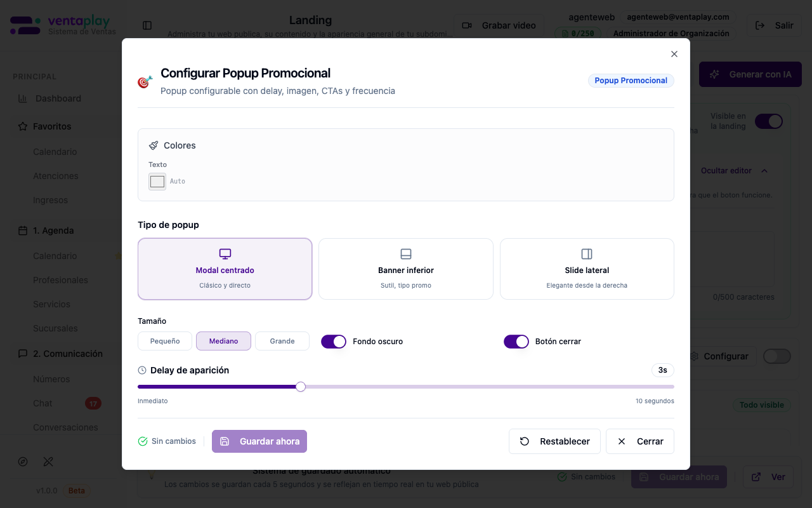Image resolution: width=812 pixels, height=508 pixels.
Task: Click the clock icon beside Delay de aparición
Action: [141, 370]
